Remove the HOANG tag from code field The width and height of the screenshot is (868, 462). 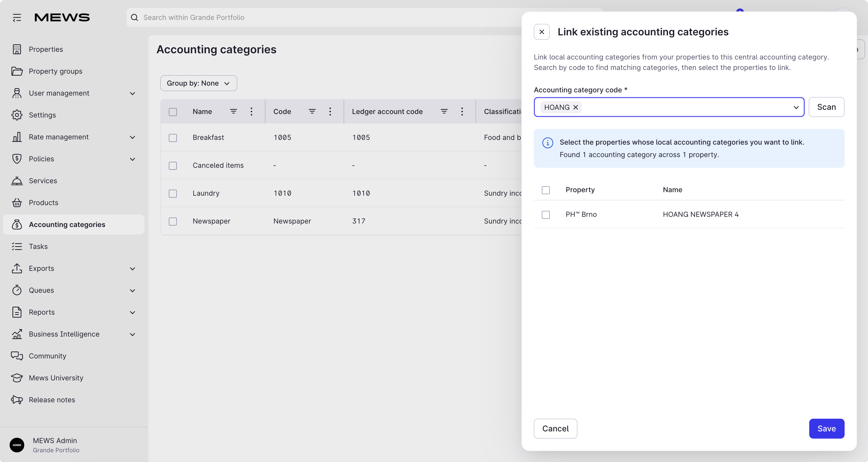click(x=575, y=107)
